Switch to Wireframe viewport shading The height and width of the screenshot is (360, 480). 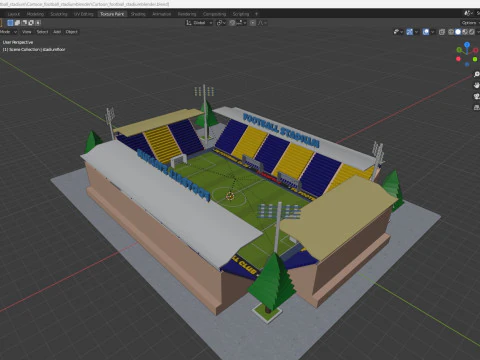[451, 32]
